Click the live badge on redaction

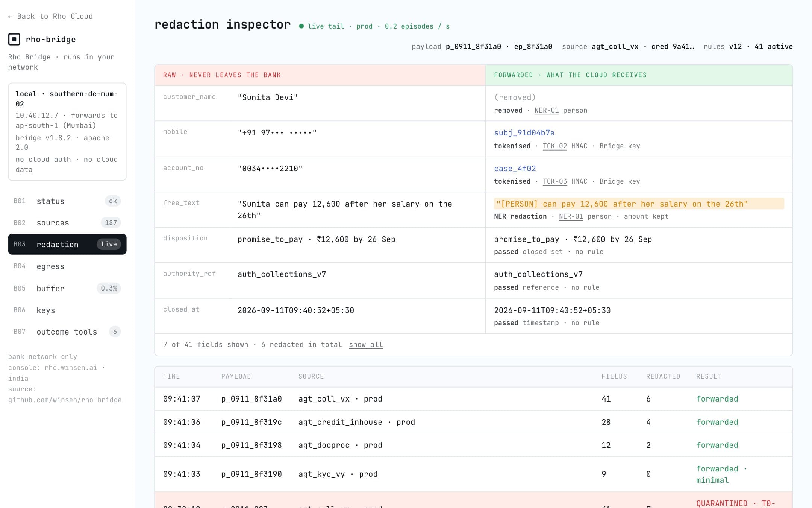tap(109, 244)
